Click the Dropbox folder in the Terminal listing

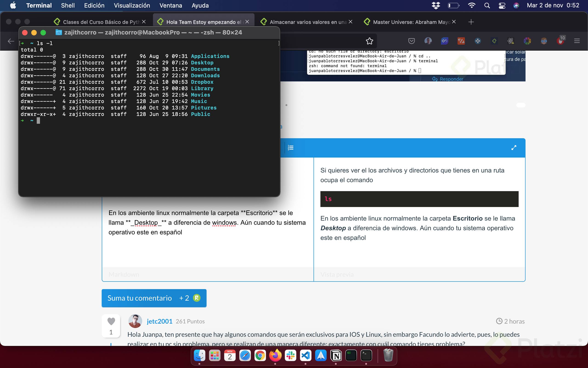point(202,82)
